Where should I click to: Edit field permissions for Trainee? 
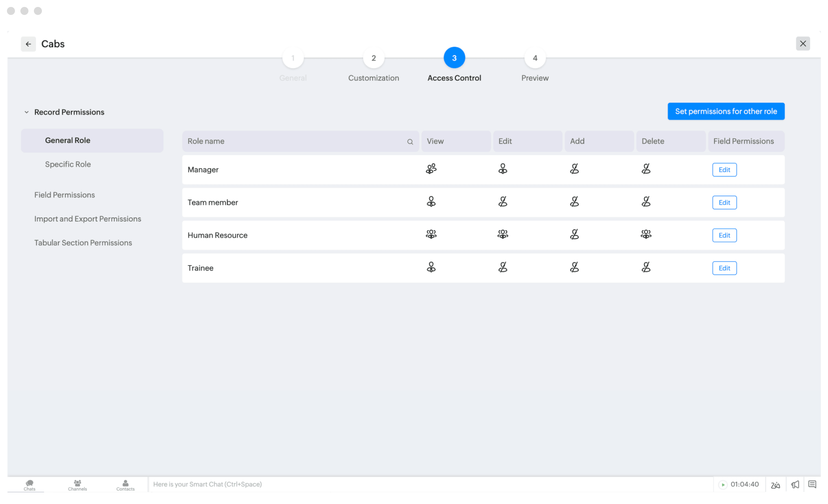click(x=724, y=268)
